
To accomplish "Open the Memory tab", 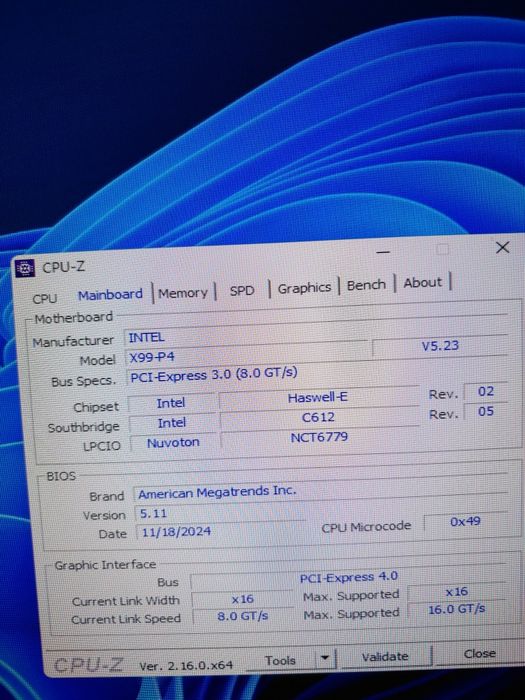I will point(183,293).
